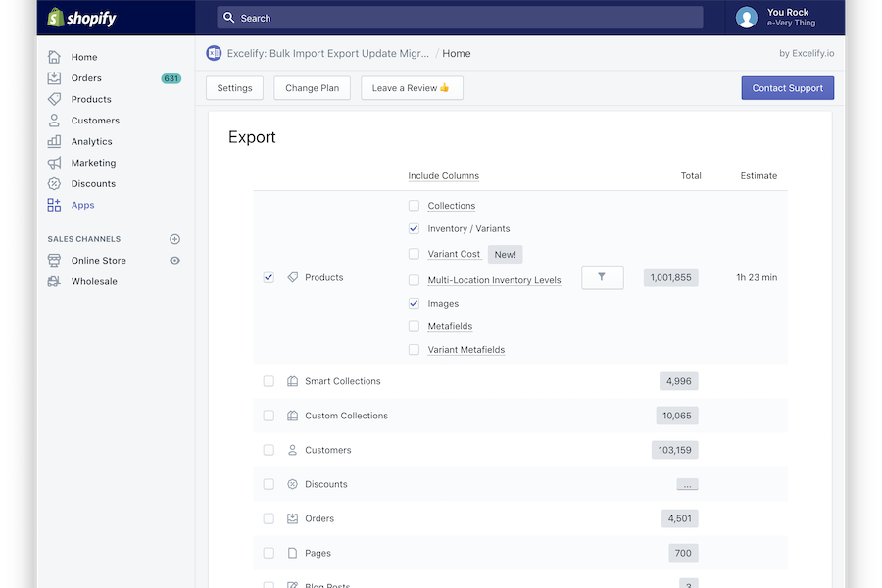Open Analytics in sidebar

tap(92, 141)
